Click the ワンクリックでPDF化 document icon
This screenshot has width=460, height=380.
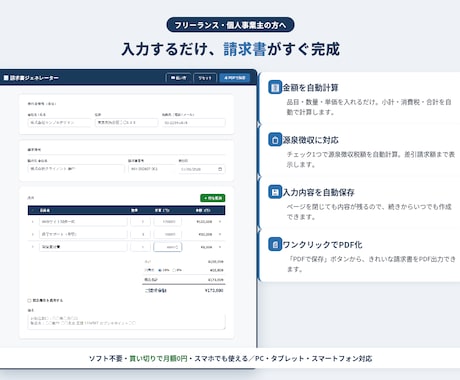coord(275,244)
